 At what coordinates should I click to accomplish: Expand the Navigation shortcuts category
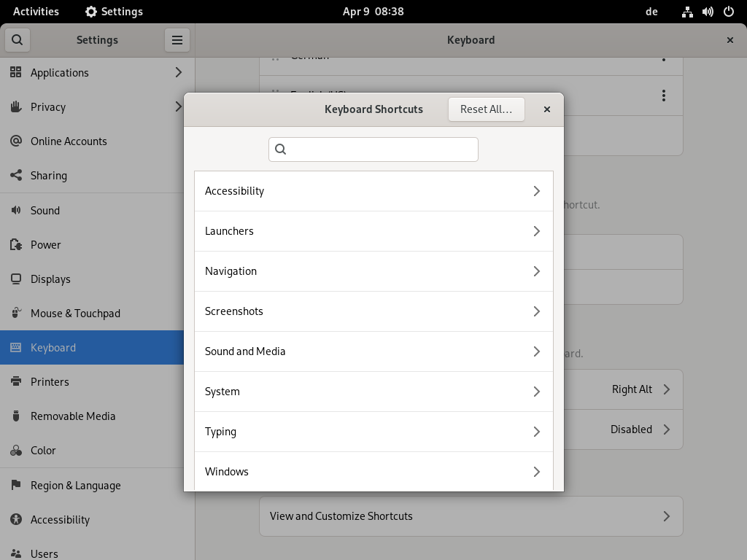(x=373, y=271)
